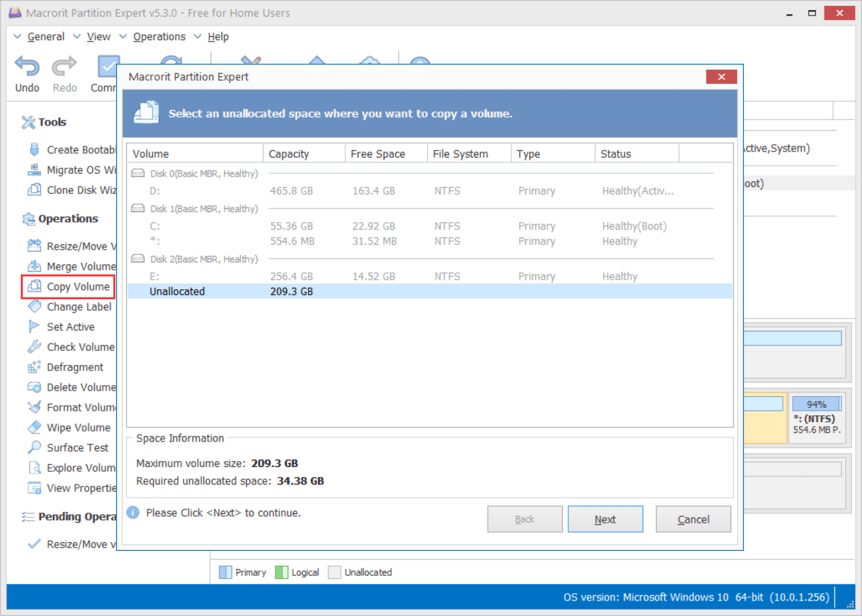The height and width of the screenshot is (616, 862).
Task: Click the Tools section heading
Action: [x=52, y=122]
